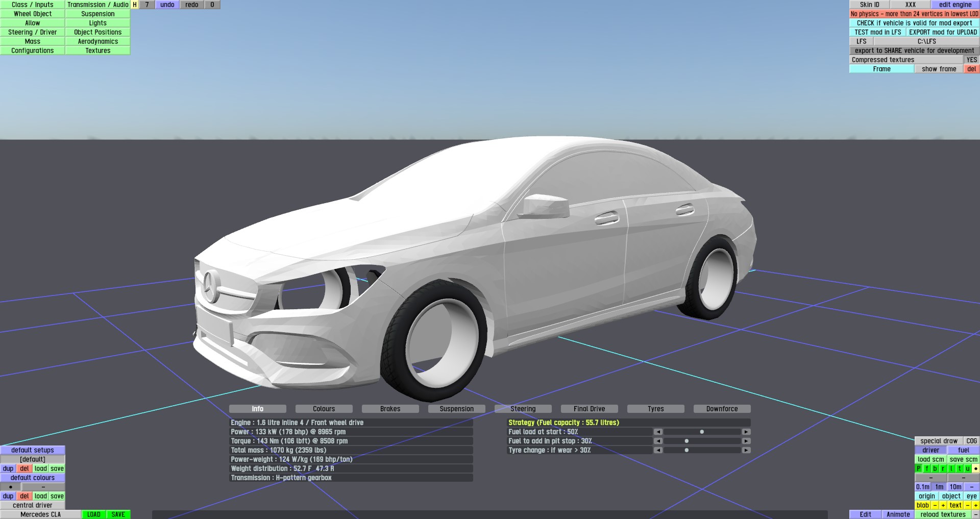Screen dimensions: 980x519
Task: Open the Textures panel
Action: [98, 51]
